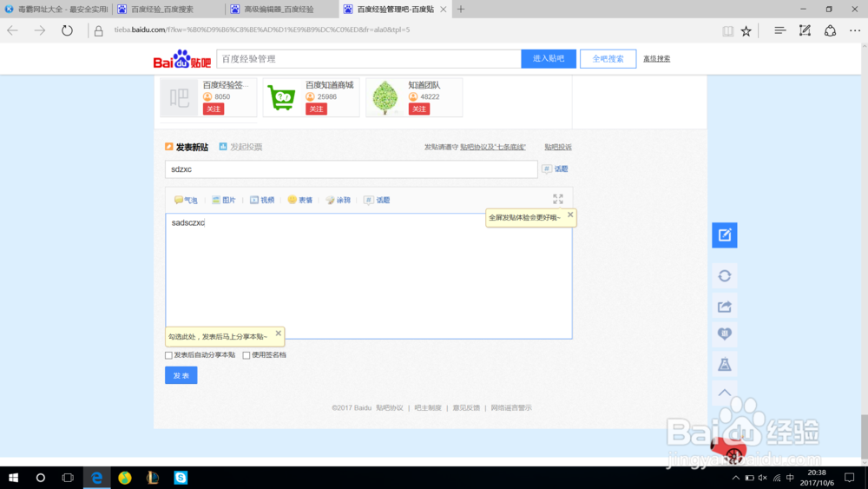This screenshot has width=868, height=489.
Task: Open the 知道团队 tree thumbnail
Action: coord(385,98)
